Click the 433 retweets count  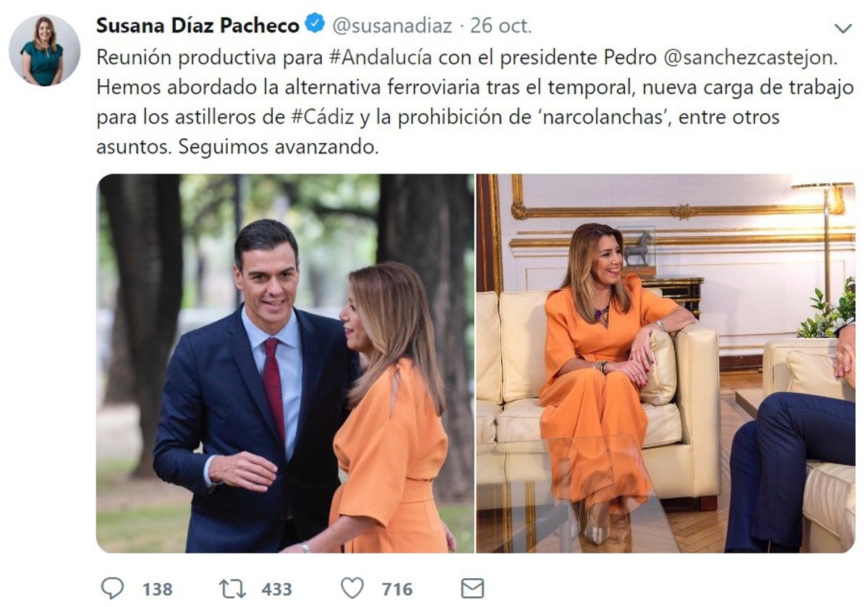click(x=276, y=589)
